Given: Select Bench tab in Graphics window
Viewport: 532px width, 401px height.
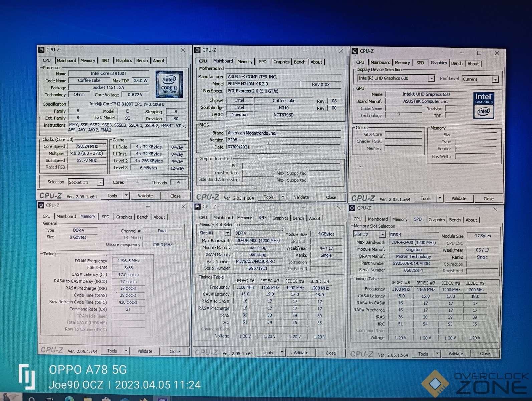Looking at the screenshot, I should pyautogui.click(x=457, y=63).
